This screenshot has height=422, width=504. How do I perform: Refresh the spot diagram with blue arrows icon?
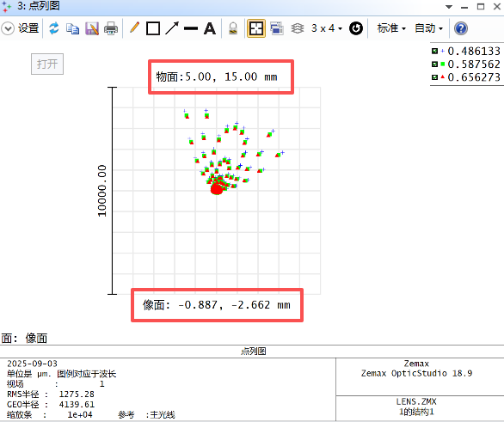pos(54,28)
